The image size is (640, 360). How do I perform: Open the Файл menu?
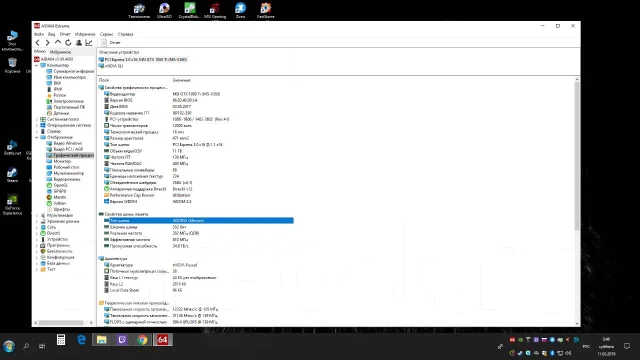39,34
